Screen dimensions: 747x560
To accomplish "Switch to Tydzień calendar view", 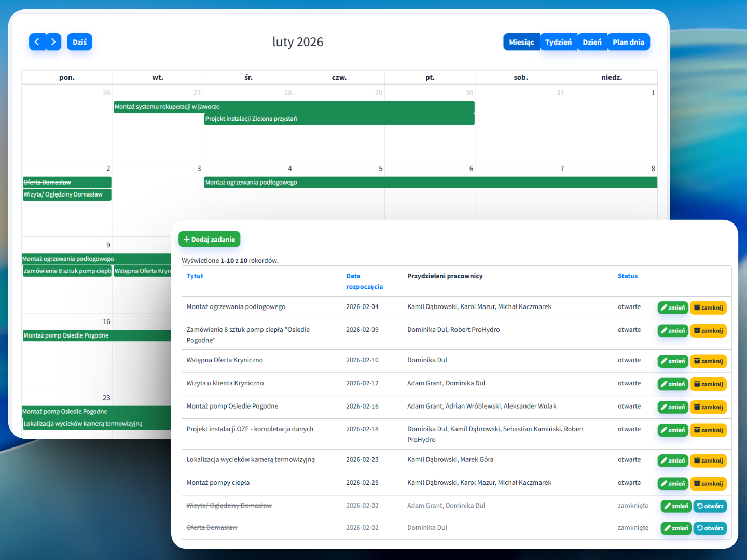I will [558, 42].
